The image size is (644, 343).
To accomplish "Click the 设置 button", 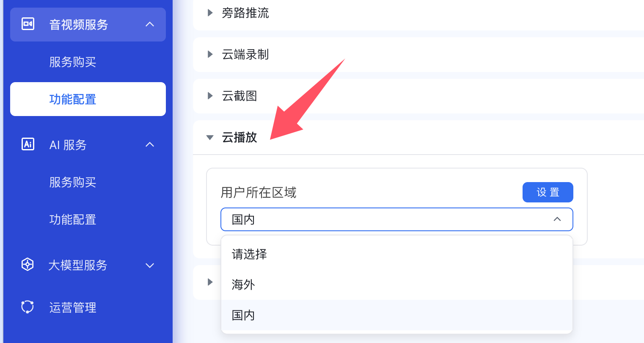I will (548, 192).
